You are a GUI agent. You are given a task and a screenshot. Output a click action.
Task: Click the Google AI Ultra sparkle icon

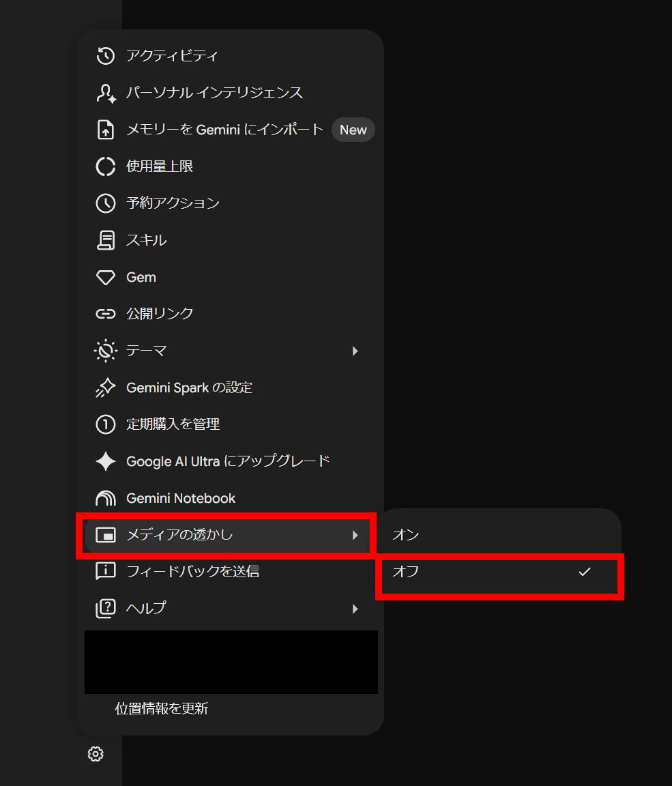(105, 461)
